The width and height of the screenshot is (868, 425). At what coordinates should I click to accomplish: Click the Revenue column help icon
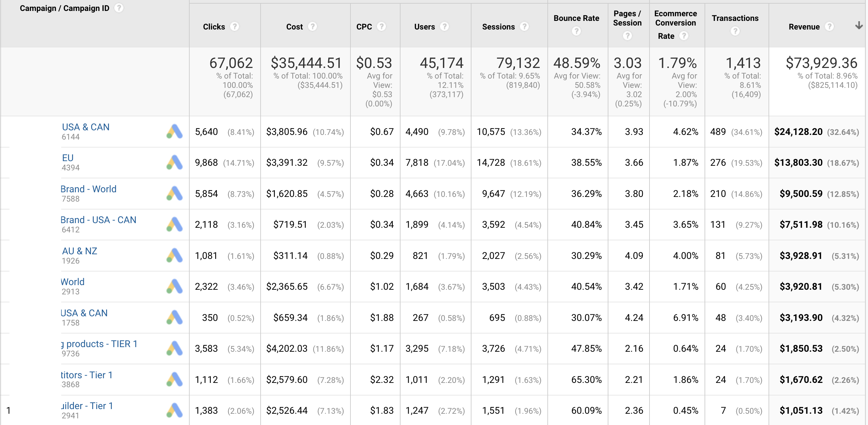830,27
